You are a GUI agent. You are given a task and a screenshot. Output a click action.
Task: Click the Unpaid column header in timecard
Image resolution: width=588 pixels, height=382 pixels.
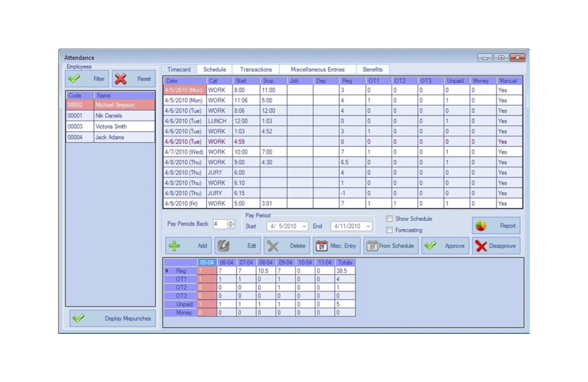[x=457, y=81]
